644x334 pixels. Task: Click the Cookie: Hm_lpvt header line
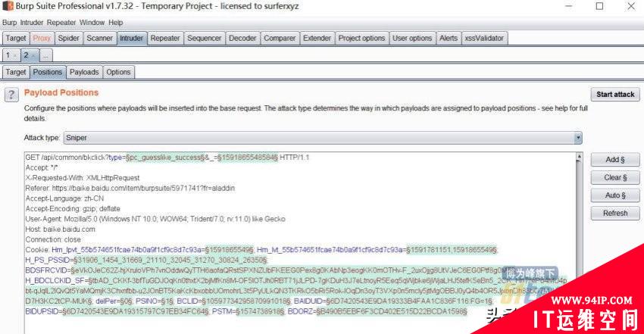[261, 250]
